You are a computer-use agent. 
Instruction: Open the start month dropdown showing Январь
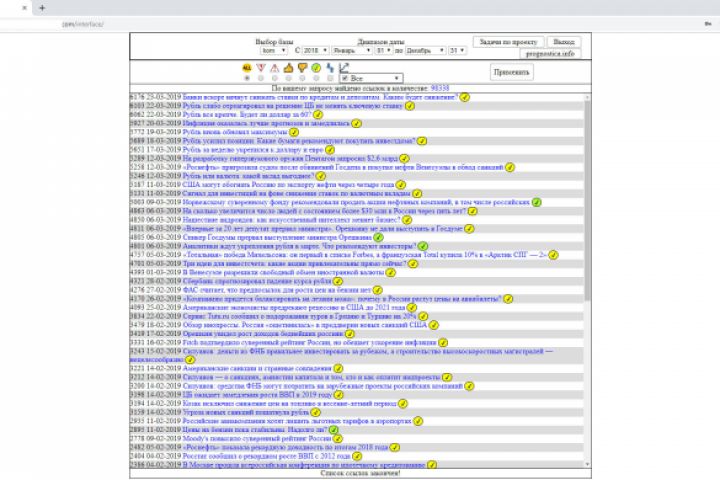(352, 51)
